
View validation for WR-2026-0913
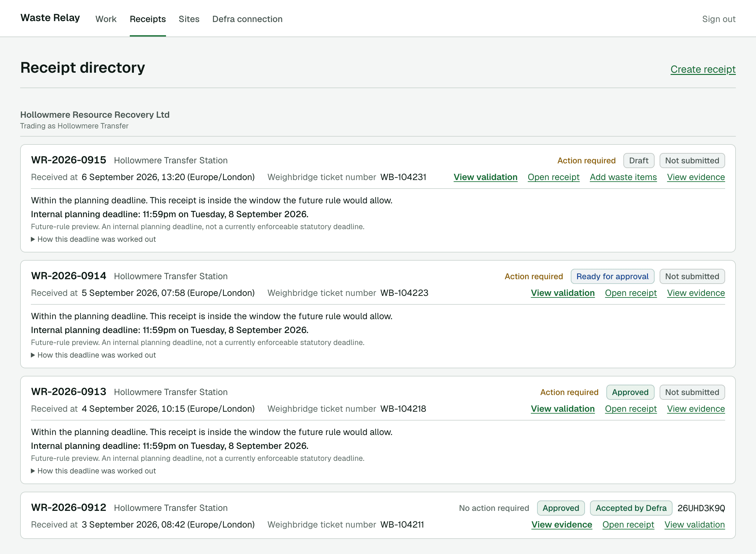click(x=563, y=409)
